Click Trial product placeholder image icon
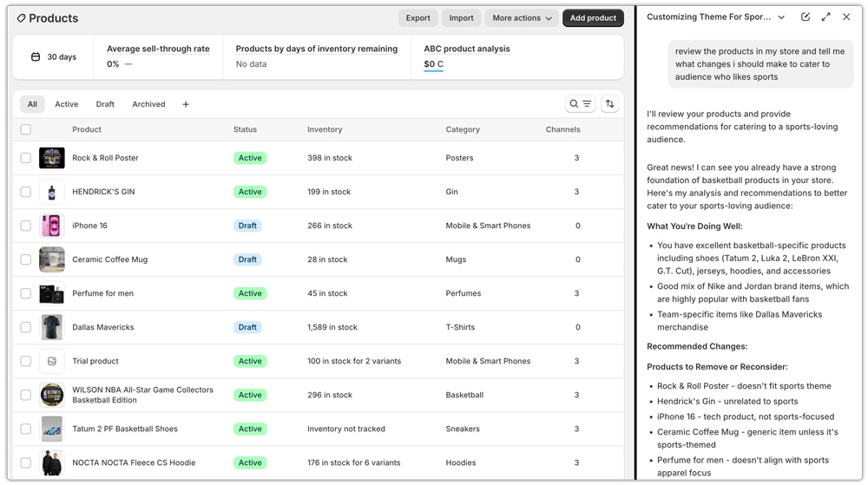The width and height of the screenshot is (868, 485). pos(52,361)
